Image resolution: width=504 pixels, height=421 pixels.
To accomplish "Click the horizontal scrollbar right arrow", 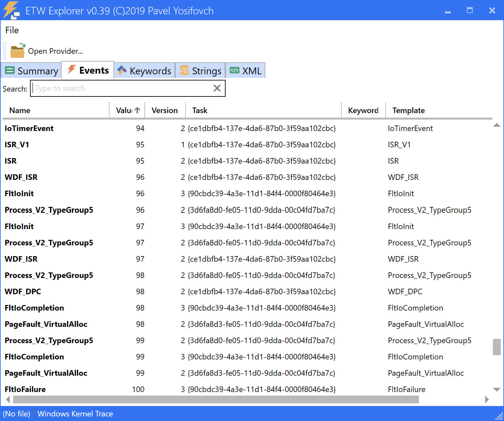I will click(x=487, y=399).
